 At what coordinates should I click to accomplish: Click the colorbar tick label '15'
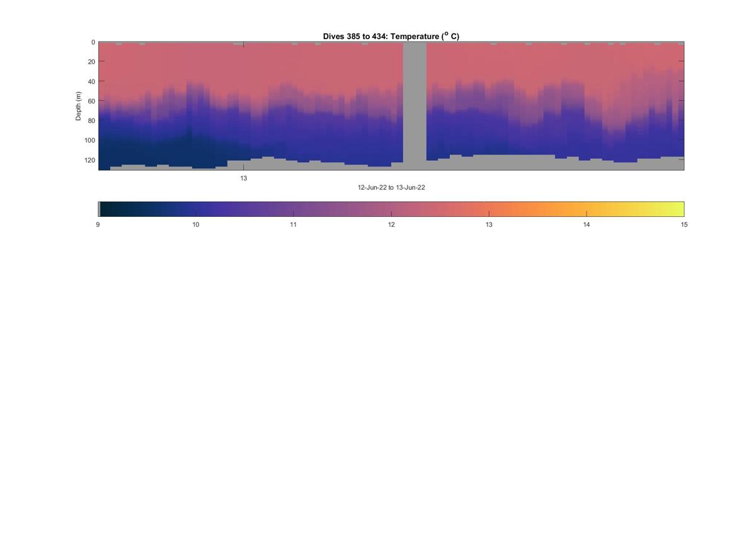click(684, 224)
